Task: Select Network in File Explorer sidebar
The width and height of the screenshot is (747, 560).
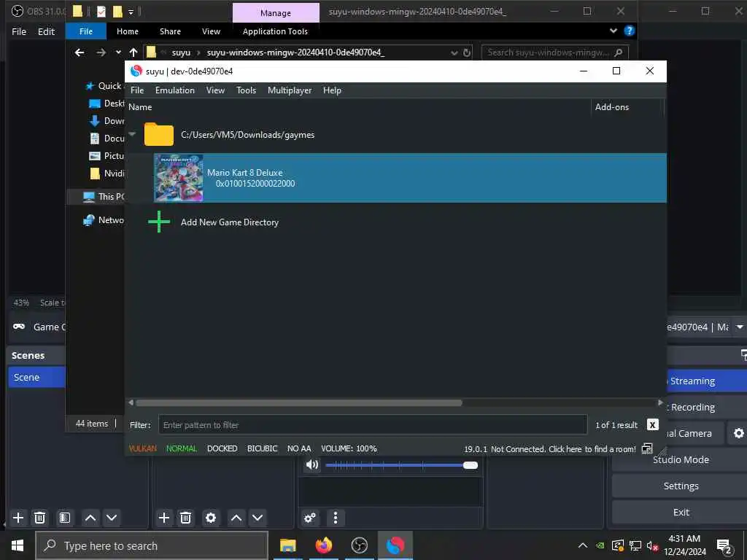Action: (104, 220)
